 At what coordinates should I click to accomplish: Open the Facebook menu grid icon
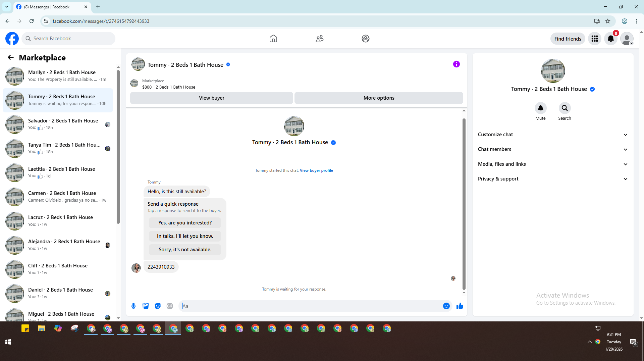595,39
